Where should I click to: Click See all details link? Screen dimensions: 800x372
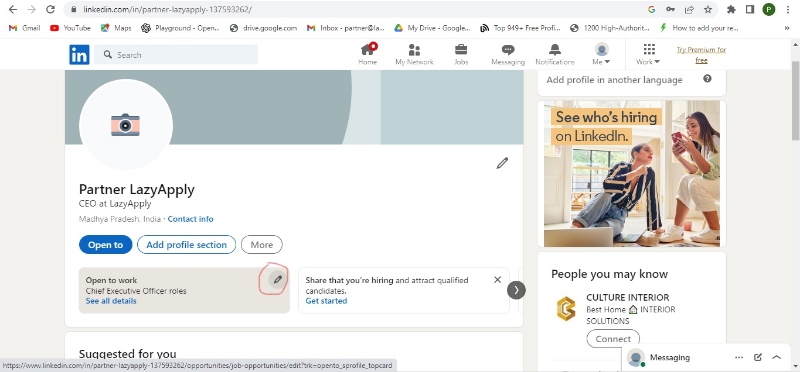(111, 301)
